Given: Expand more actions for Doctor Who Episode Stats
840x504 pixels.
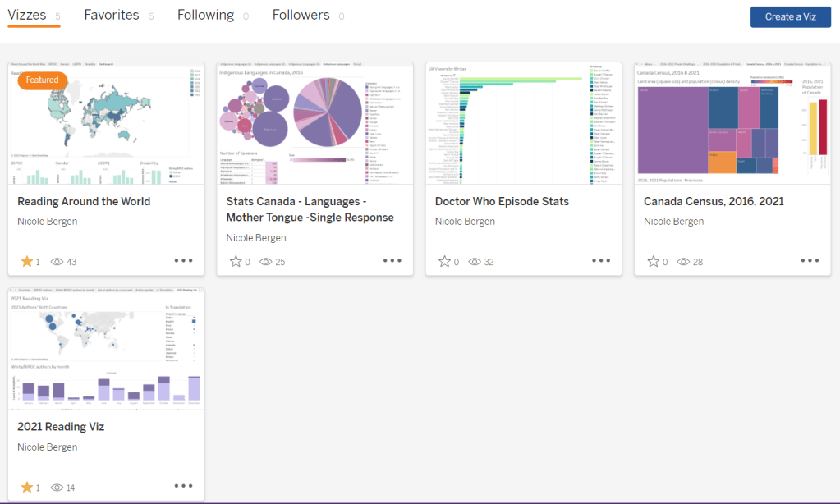Looking at the screenshot, I should 600,261.
